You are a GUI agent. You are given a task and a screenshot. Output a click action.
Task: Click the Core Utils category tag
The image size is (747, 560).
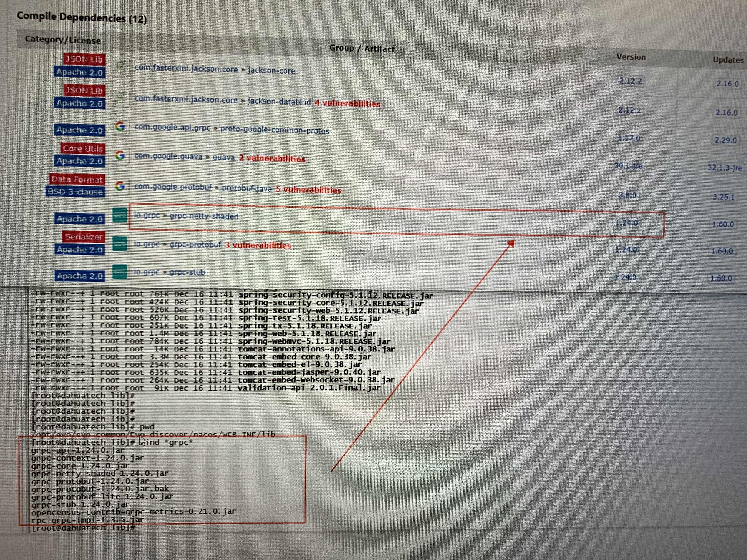83,149
